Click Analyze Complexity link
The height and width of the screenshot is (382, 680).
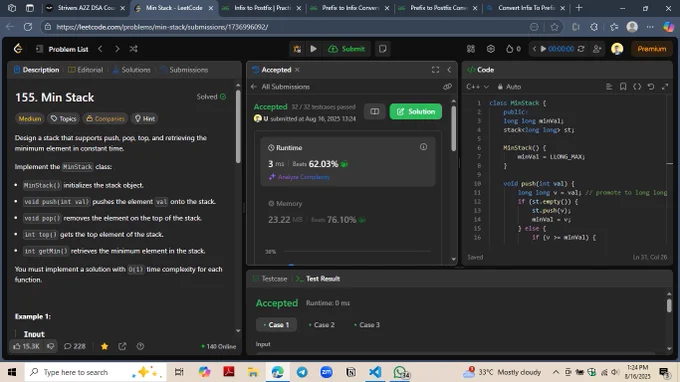[x=299, y=177]
